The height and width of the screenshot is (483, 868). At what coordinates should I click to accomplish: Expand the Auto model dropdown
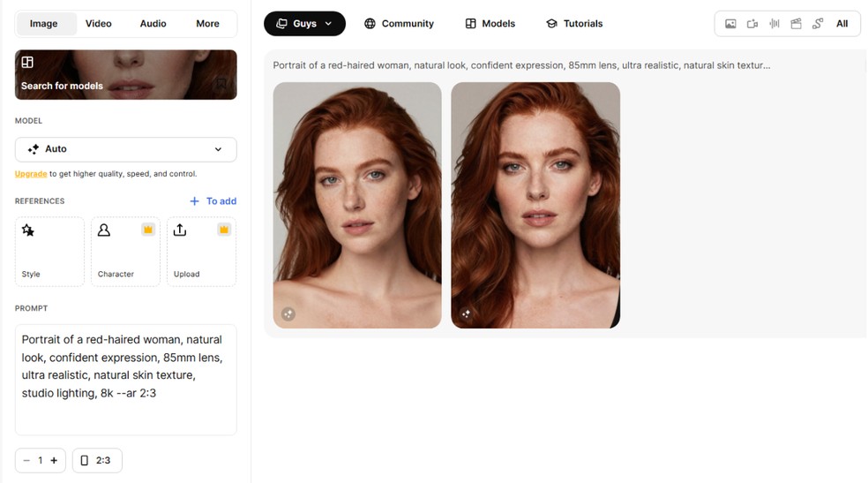coord(125,149)
